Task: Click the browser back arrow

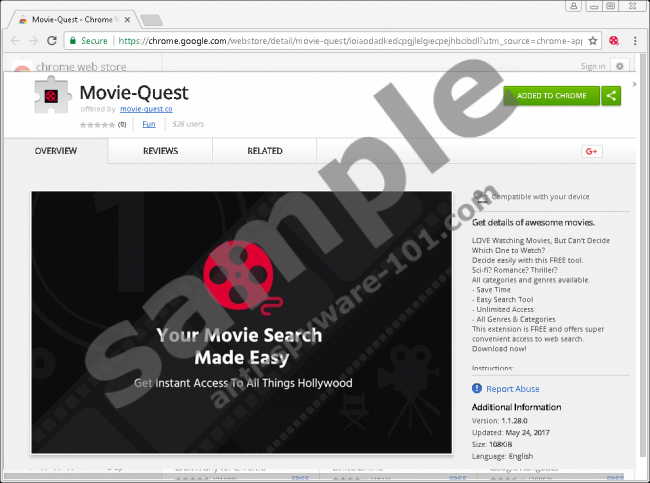Action: (x=12, y=41)
